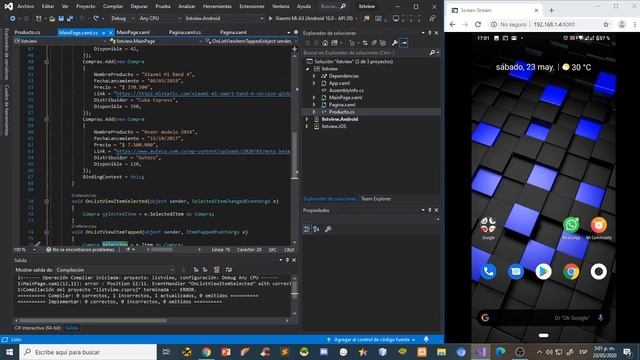This screenshot has height=360, width=640.
Task: Open Mostrar salida de Compilación dropdown
Action: (115, 270)
